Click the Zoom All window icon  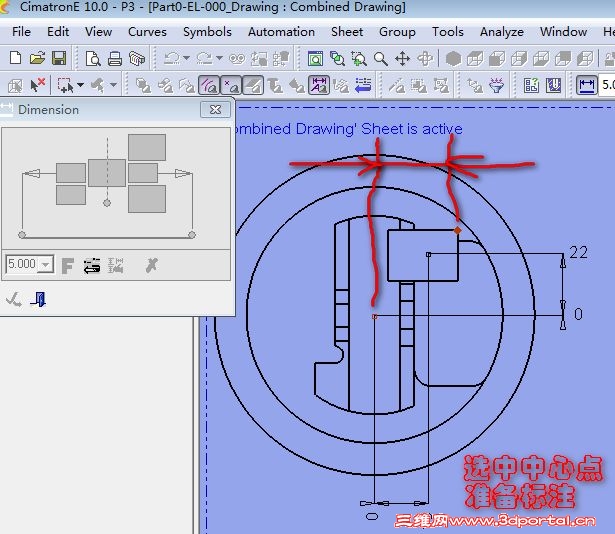click(315, 59)
